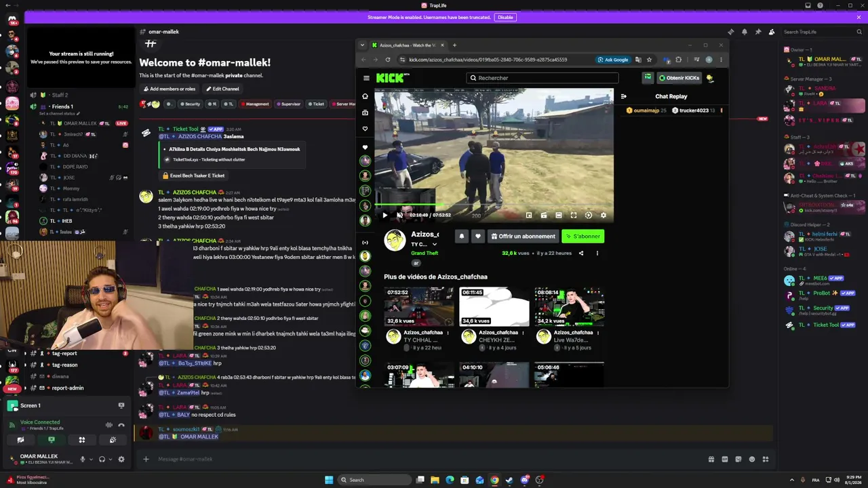868x488 pixels.
Task: Click Add members or roles button
Action: (170, 89)
